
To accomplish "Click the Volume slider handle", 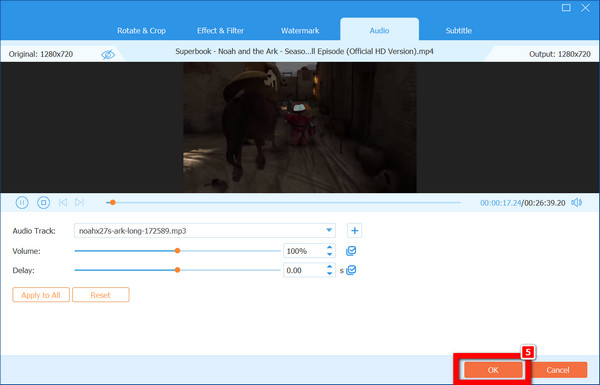I will pyautogui.click(x=177, y=251).
